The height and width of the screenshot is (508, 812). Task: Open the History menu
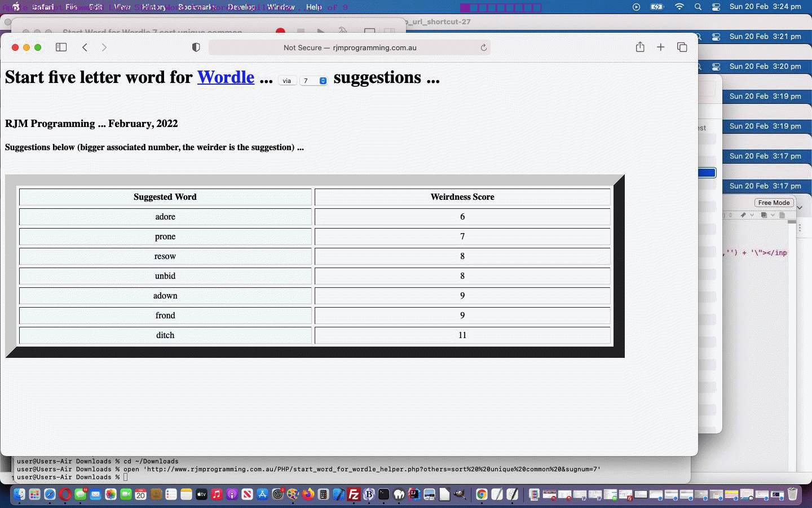click(154, 7)
